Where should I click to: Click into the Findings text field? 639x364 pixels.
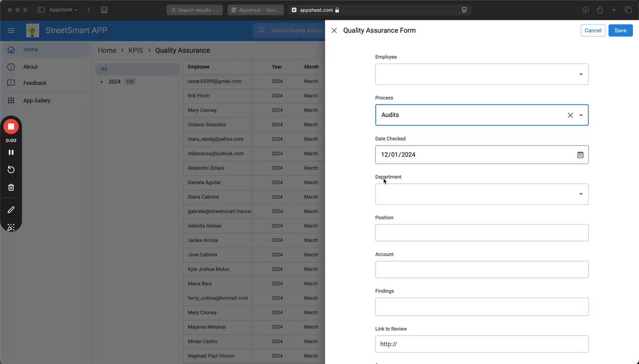coord(481,307)
